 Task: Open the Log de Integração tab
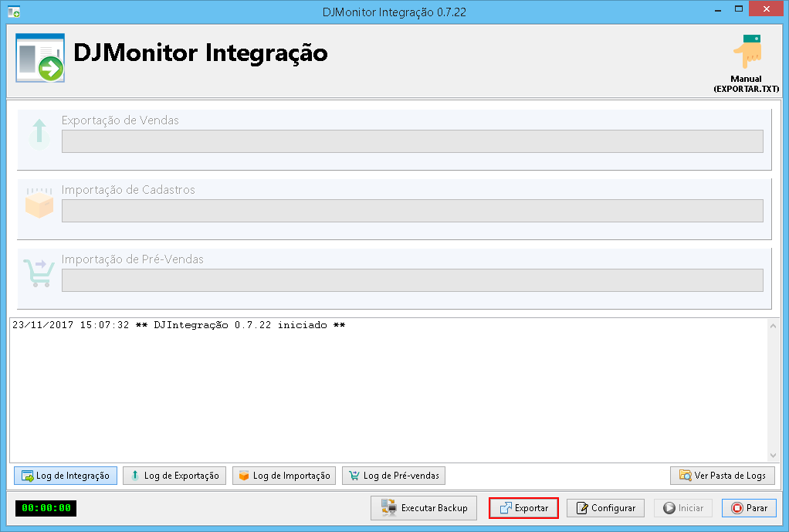click(66, 476)
